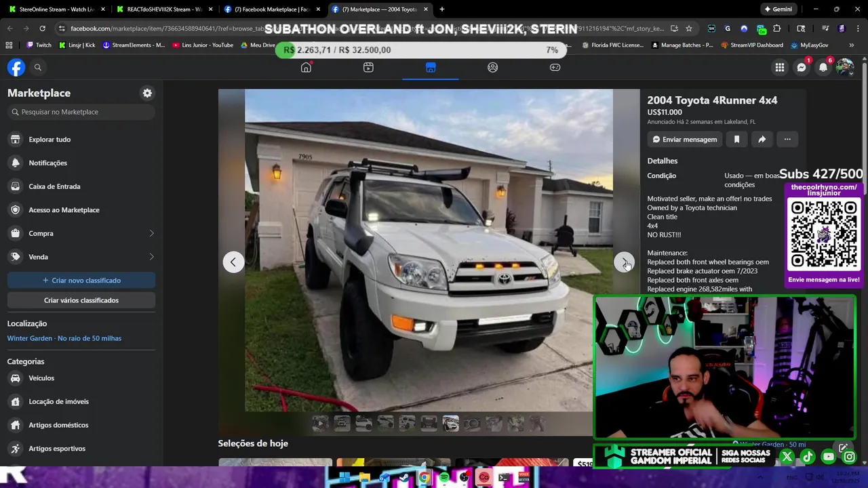Open the Twitch bookmark
Screen dimensions: 868x488
[39, 45]
